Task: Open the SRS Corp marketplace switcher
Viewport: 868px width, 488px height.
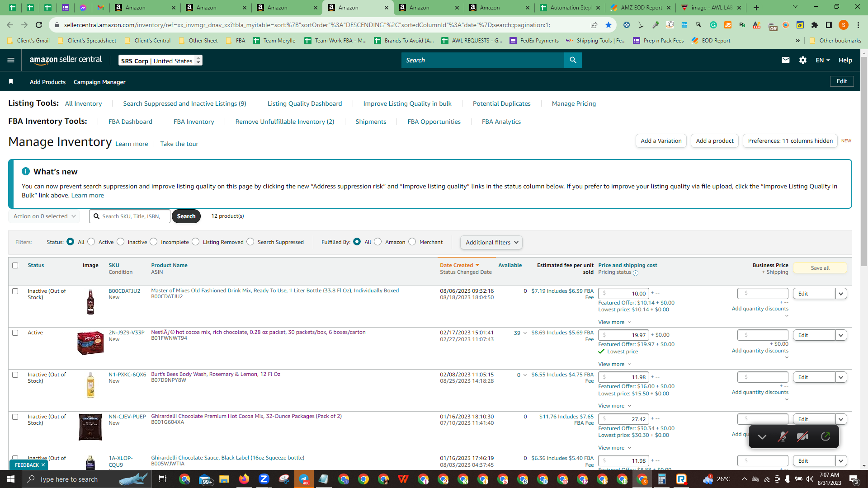Action: [160, 61]
